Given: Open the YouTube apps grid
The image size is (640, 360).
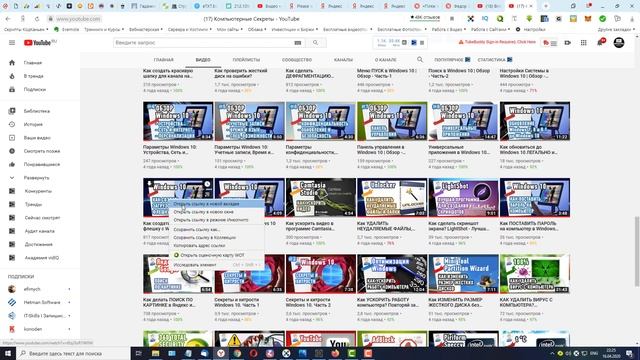Looking at the screenshot, I should tap(584, 42).
